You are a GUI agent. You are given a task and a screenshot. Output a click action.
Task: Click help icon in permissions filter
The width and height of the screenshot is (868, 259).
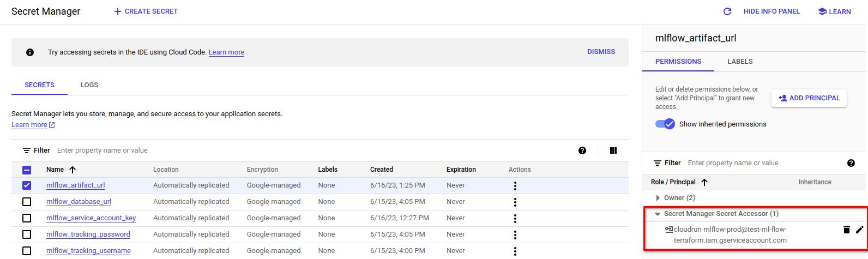(851, 163)
